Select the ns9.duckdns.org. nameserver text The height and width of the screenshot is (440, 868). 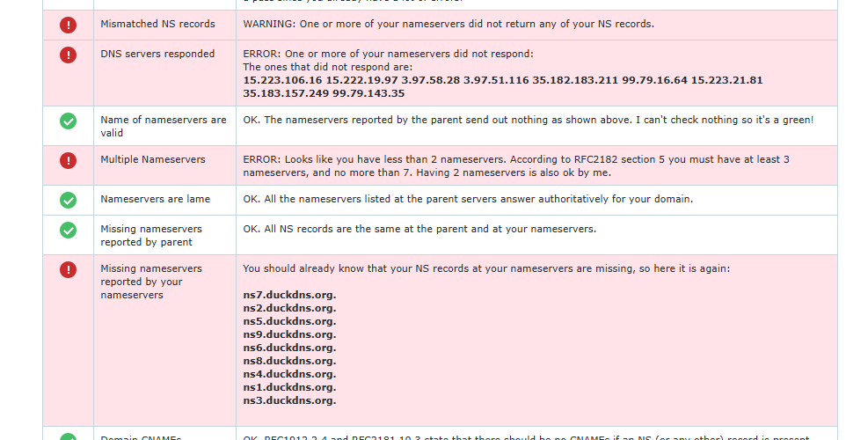click(x=289, y=334)
